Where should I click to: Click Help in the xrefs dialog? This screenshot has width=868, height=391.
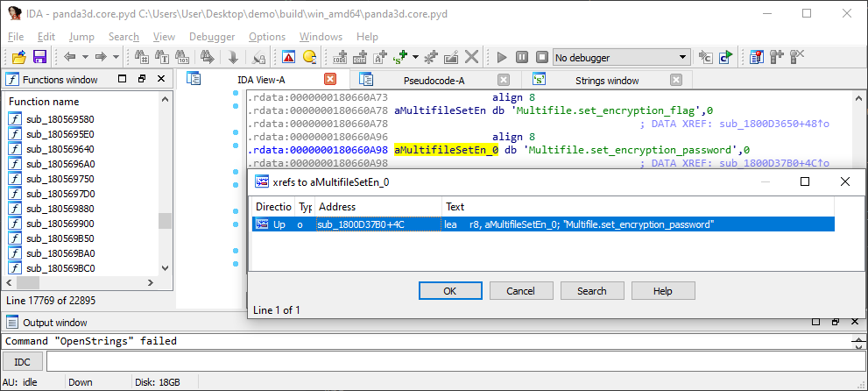pos(663,291)
